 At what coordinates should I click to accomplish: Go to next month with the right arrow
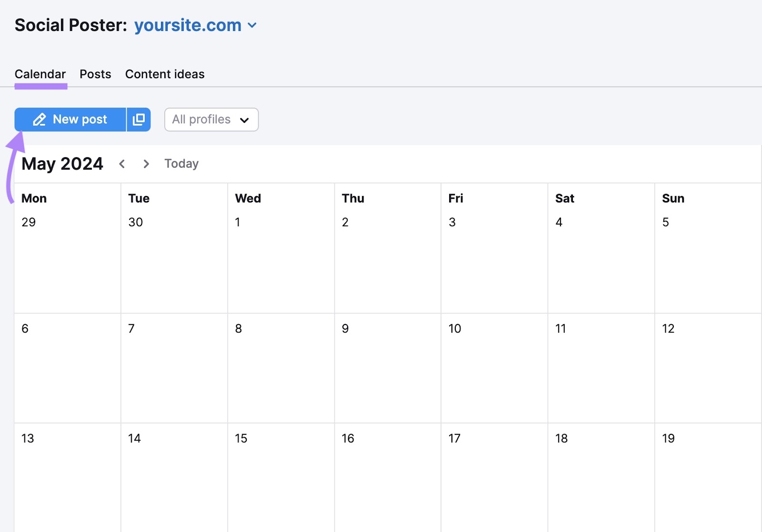click(146, 164)
